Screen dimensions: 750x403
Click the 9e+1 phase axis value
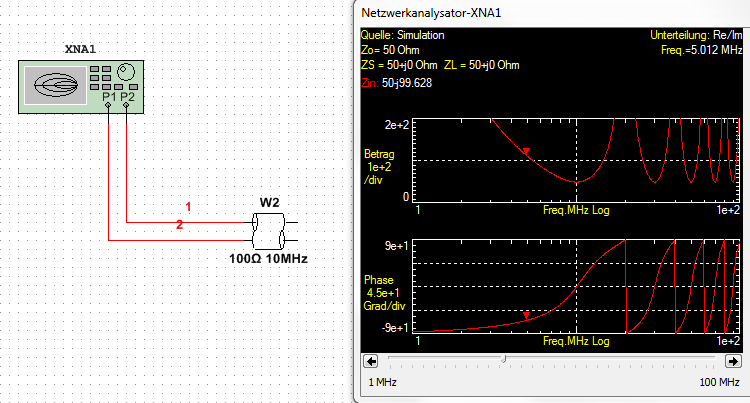pos(397,246)
